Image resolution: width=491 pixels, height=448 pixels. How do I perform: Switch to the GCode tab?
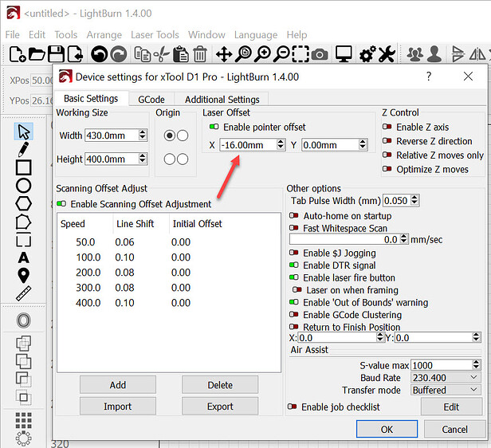point(151,100)
